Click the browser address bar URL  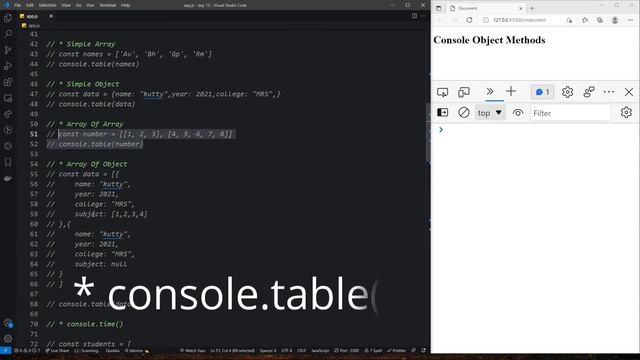tap(519, 20)
